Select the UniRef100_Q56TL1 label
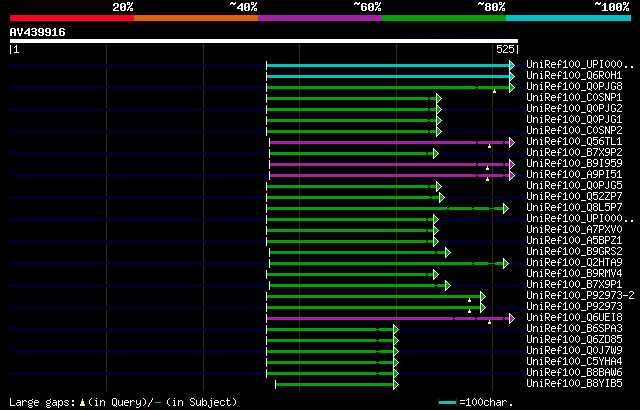640x410 pixels. pyautogui.click(x=574, y=142)
